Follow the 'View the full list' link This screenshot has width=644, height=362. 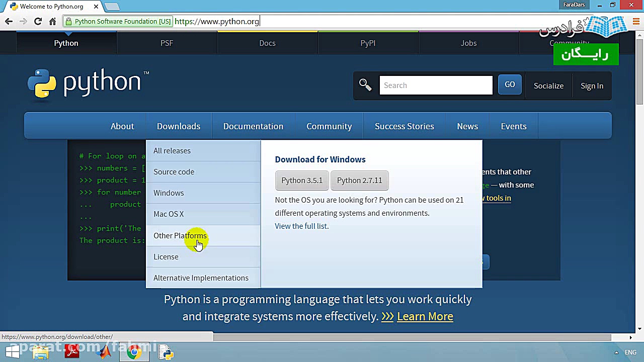pyautogui.click(x=302, y=226)
